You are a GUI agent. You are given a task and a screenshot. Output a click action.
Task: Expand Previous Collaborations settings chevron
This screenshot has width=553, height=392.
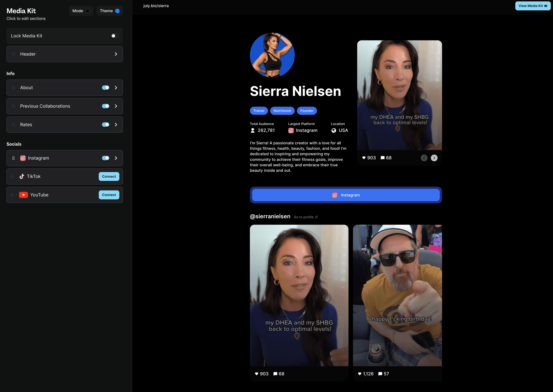tap(116, 106)
